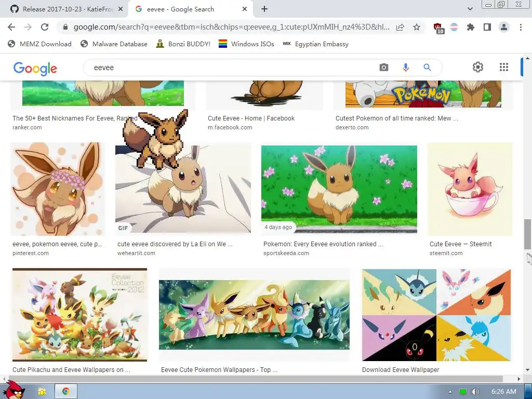Open Chrome's three-dot menu
The width and height of the screenshot is (532, 399).
[521, 27]
